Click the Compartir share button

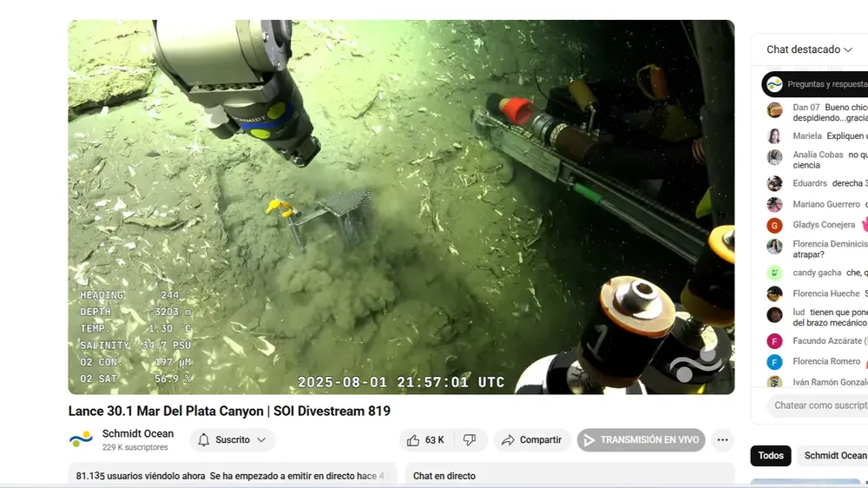tap(532, 440)
